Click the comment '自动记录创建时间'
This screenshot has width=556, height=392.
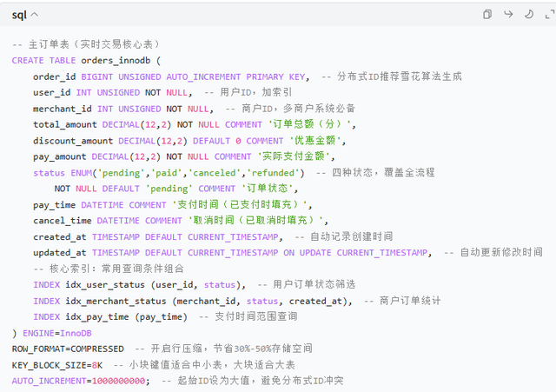click(351, 236)
